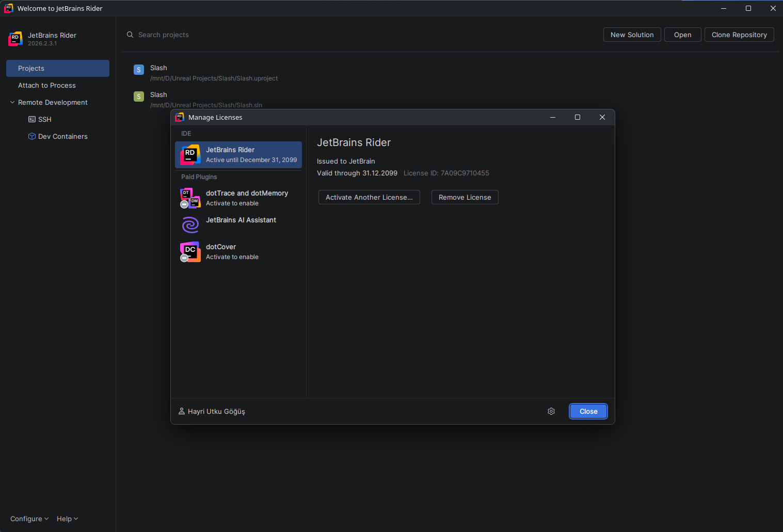The width and height of the screenshot is (783, 532).
Task: Click the License ID 7A09C9710455 text
Action: [446, 173]
